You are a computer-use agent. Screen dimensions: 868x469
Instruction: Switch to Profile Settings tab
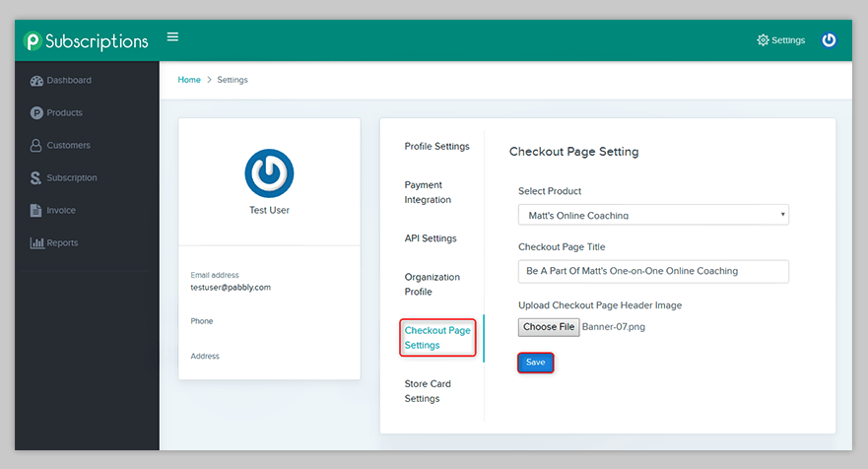point(436,146)
